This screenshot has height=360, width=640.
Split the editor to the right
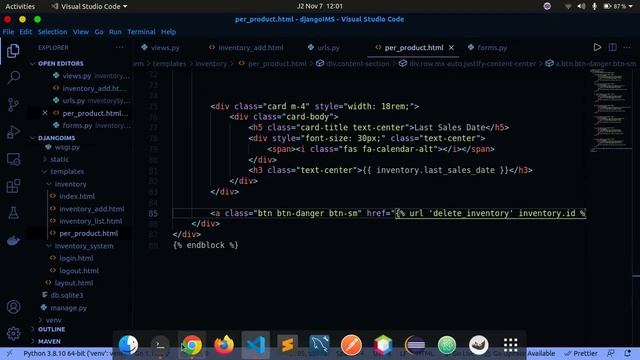612,47
